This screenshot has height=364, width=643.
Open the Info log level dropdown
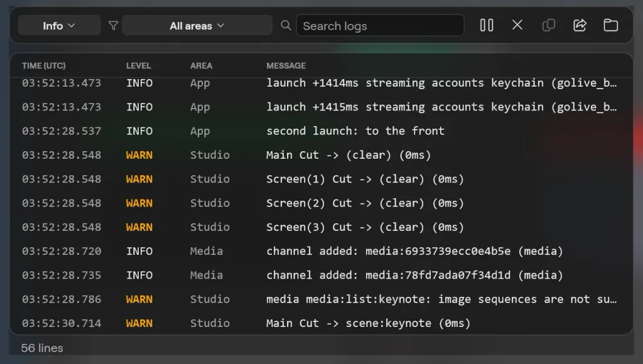[x=59, y=25]
